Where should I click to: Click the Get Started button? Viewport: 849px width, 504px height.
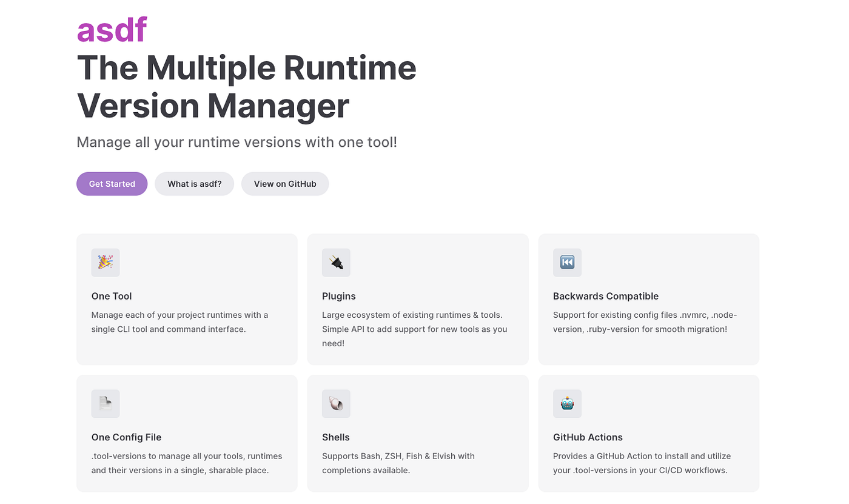[112, 184]
